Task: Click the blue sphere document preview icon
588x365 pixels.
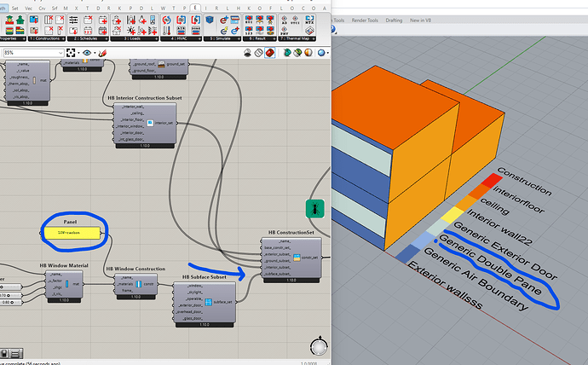Action: point(321,53)
